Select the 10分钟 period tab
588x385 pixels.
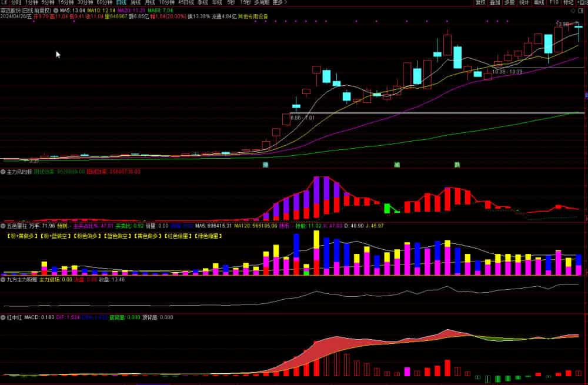(166, 2)
